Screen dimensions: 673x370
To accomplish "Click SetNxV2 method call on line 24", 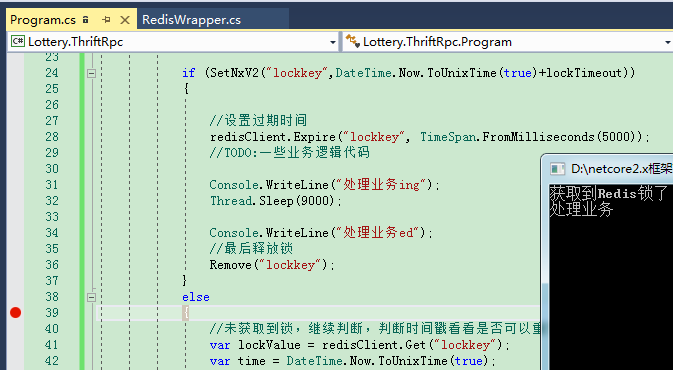I will pyautogui.click(x=234, y=73).
